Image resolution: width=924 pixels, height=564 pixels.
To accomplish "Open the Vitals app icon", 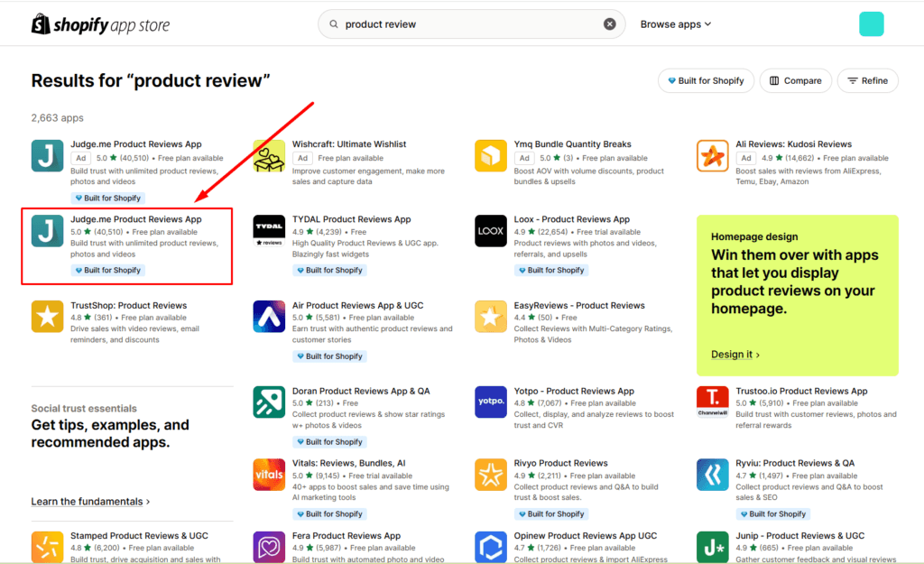I will (269, 475).
